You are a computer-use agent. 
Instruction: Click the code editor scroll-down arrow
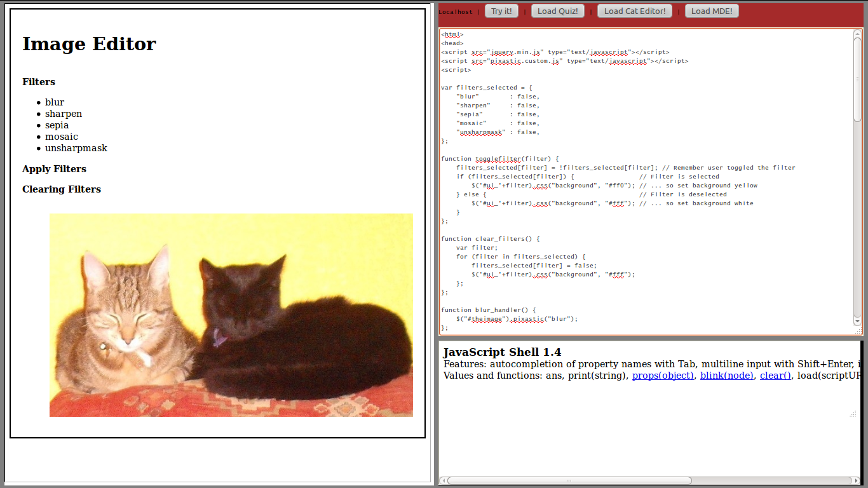(858, 322)
